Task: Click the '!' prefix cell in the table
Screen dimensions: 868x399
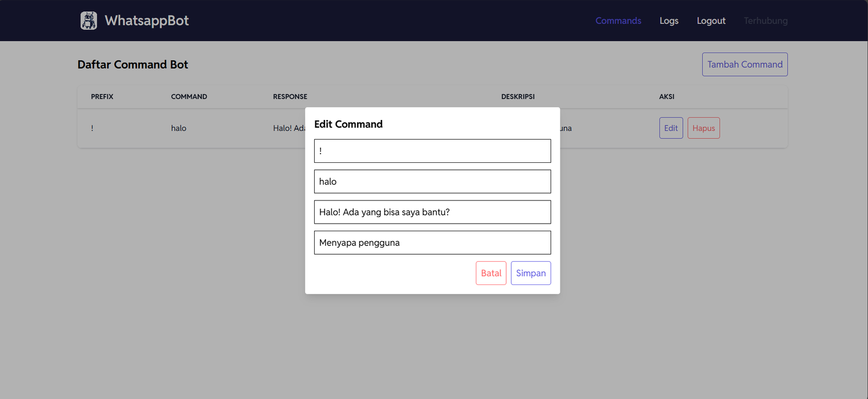Action: tap(92, 128)
